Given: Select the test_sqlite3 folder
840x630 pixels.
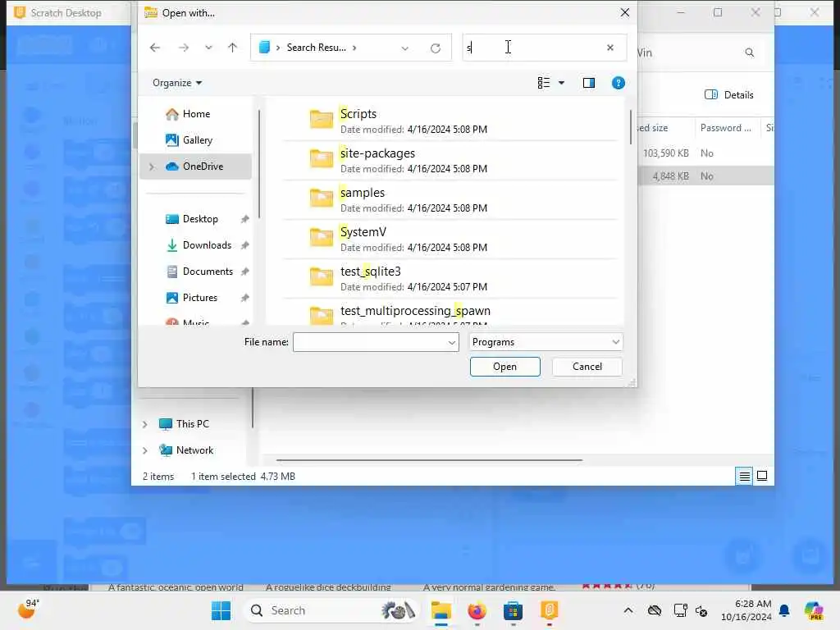Looking at the screenshot, I should pos(450,279).
